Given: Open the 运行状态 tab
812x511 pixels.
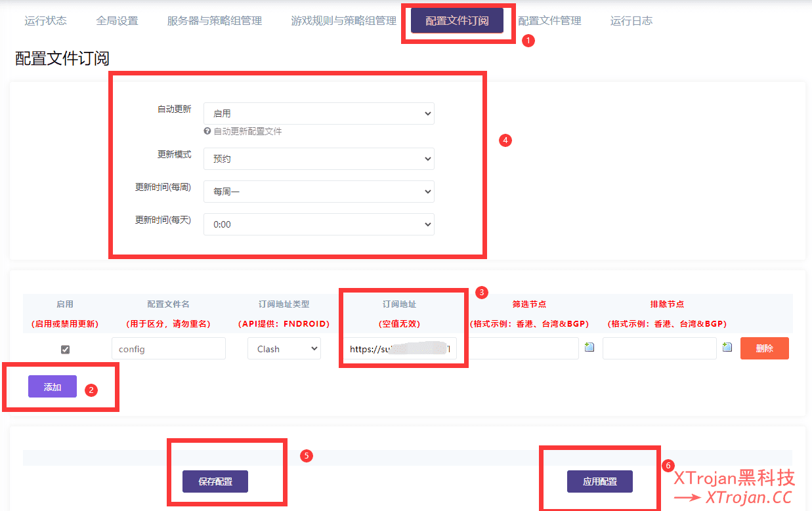Looking at the screenshot, I should 45,20.
